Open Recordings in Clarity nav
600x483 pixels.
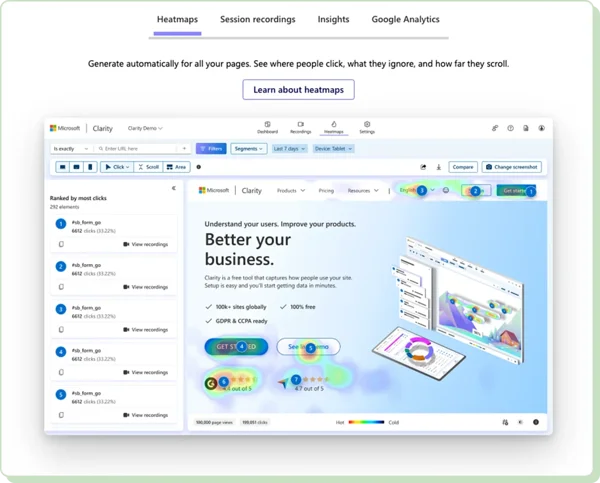point(300,127)
